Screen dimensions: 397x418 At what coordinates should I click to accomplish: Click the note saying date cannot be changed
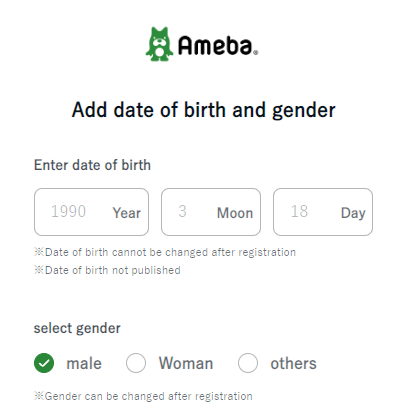[x=165, y=252]
